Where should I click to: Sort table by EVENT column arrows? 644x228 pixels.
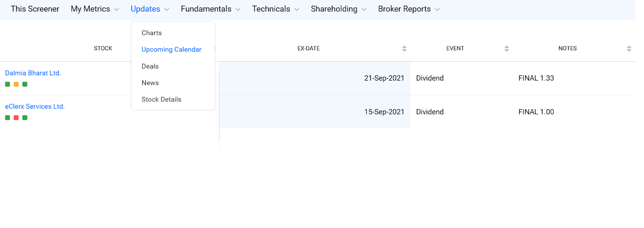(x=507, y=48)
